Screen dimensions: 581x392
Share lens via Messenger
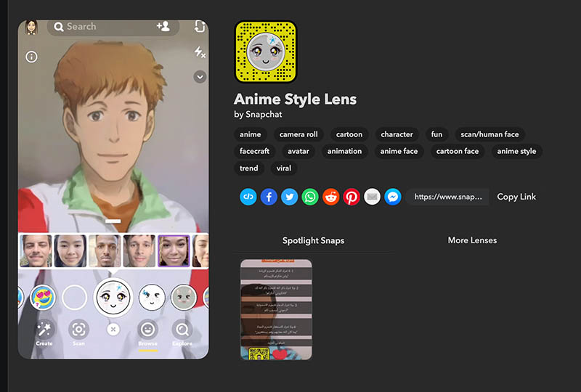point(393,197)
